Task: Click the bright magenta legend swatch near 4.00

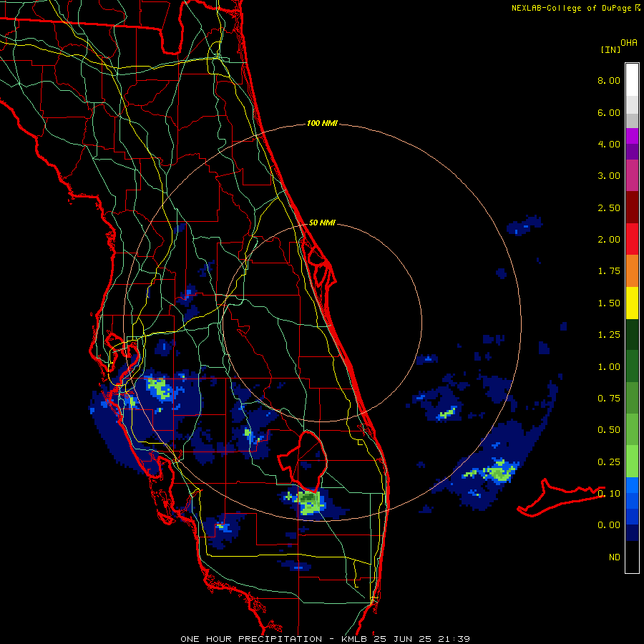Action: coord(632,135)
